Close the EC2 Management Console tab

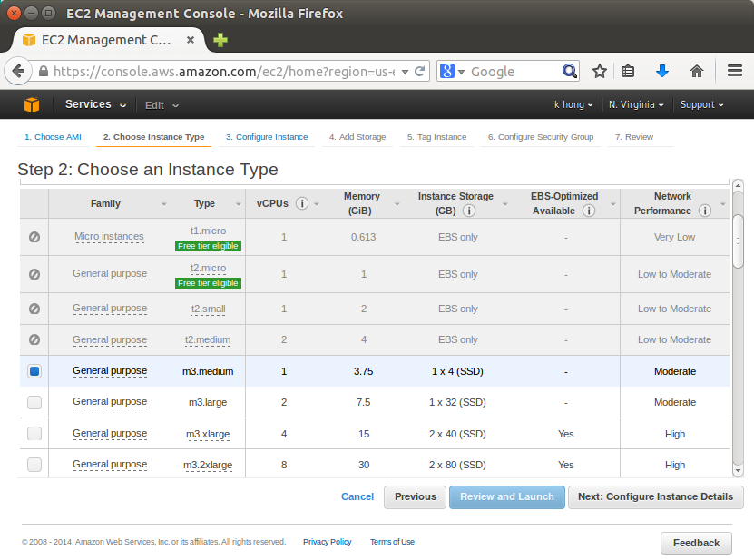pos(191,40)
